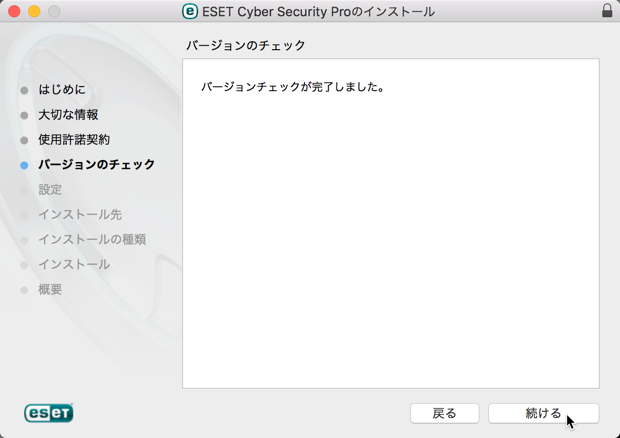Select the バージョンのチェック sidebar step
The height and width of the screenshot is (438, 620).
point(96,164)
